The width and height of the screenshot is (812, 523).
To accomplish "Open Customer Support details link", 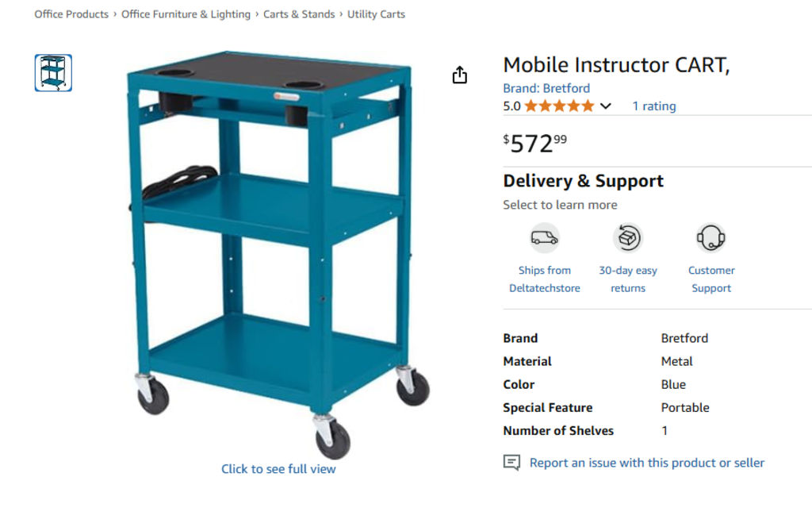I will tap(711, 279).
